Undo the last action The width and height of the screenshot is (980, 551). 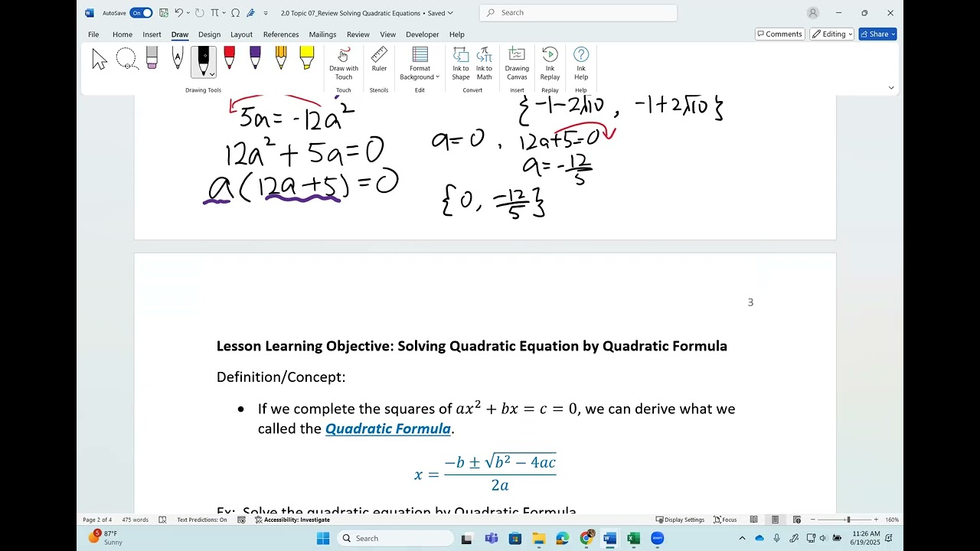click(x=178, y=13)
